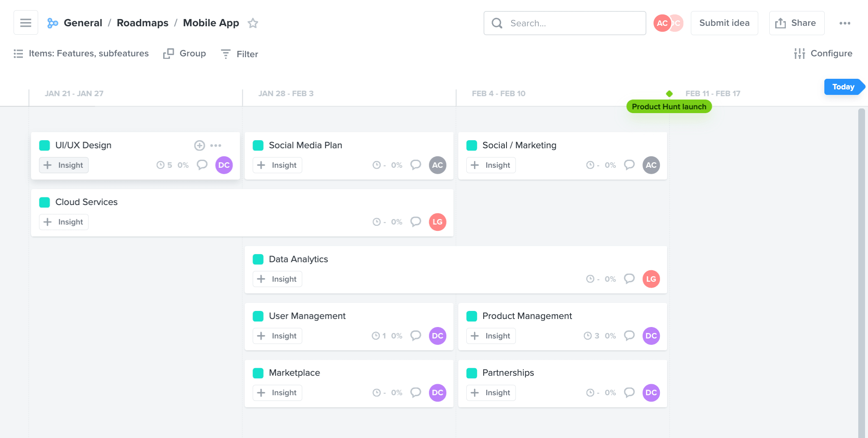Click the JAN 28 - FEB 3 week header
868x438 pixels.
point(286,94)
